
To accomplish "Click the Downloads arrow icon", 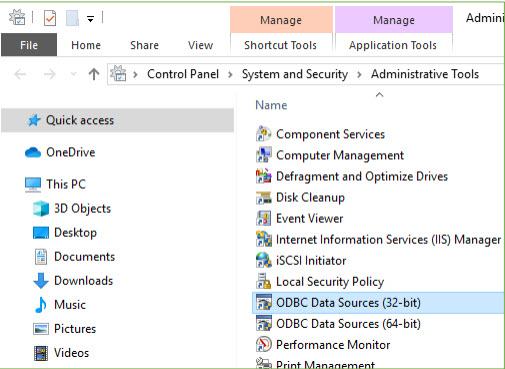I will click(x=41, y=281).
